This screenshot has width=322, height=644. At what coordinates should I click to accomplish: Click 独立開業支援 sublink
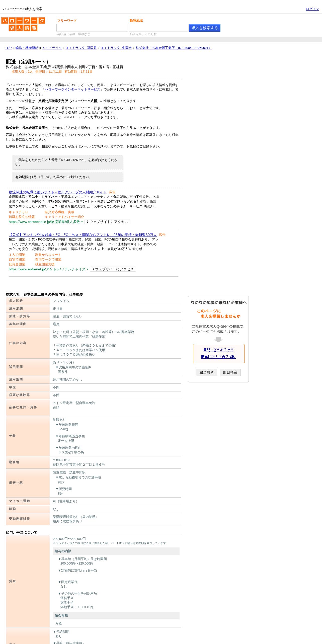coord(45,264)
